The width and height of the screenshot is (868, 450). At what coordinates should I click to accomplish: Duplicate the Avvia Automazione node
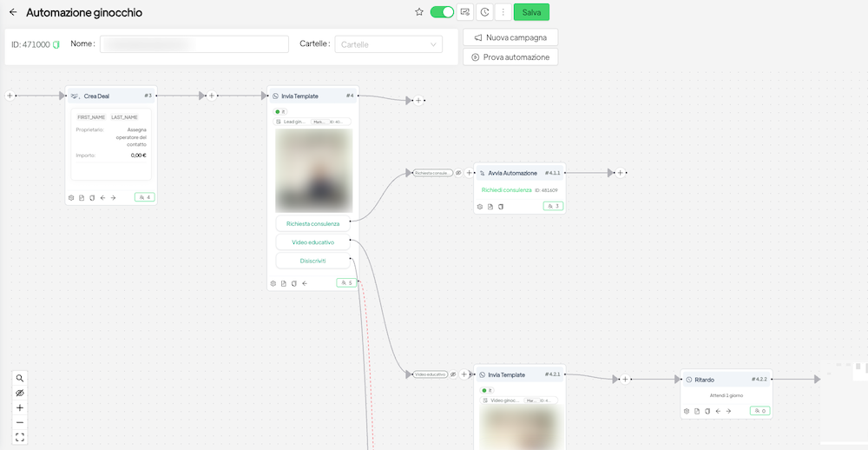[501, 207]
